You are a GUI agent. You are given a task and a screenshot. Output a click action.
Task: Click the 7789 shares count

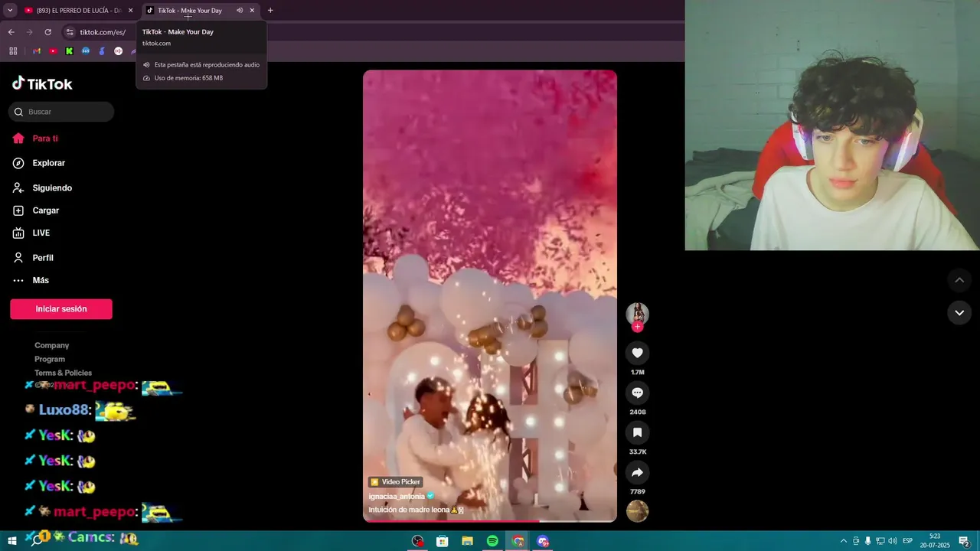(x=637, y=492)
